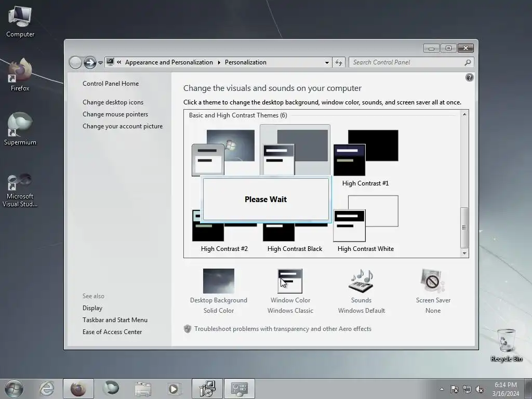This screenshot has height=399, width=532.
Task: Go to Control Panel Home
Action: click(111, 84)
